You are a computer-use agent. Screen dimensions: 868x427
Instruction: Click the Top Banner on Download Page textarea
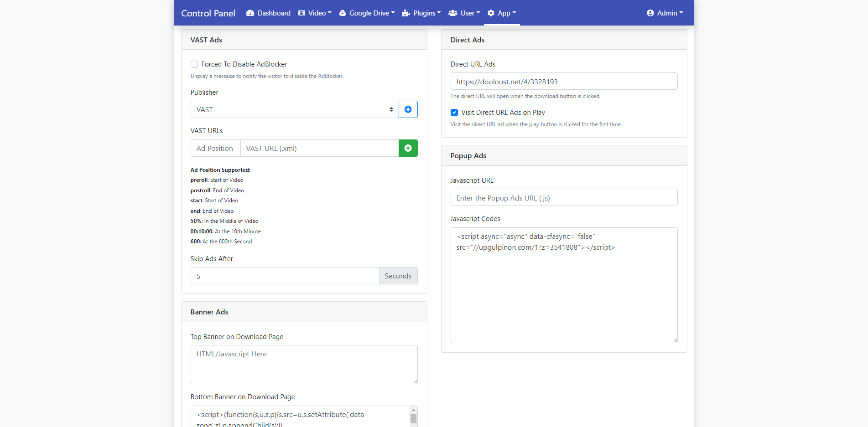tap(304, 365)
